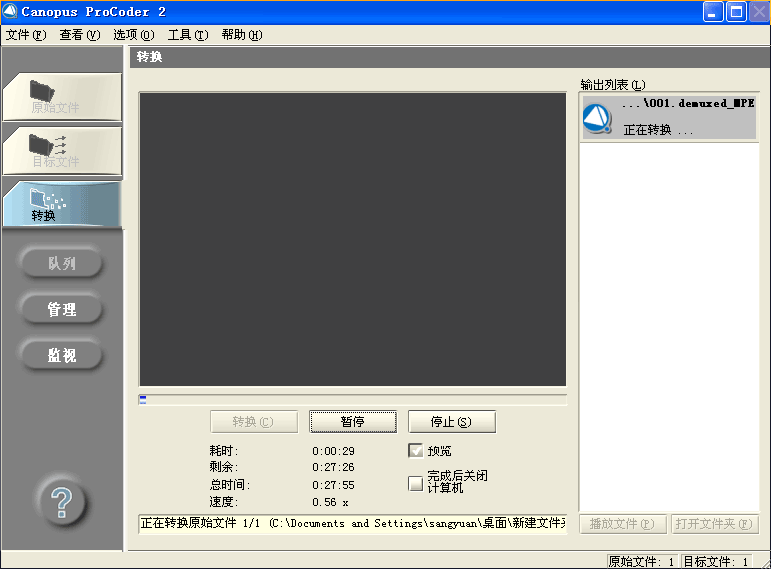771x569 pixels.
Task: Enable 完成后关闭计算机 shutdown checkbox
Action: [415, 483]
